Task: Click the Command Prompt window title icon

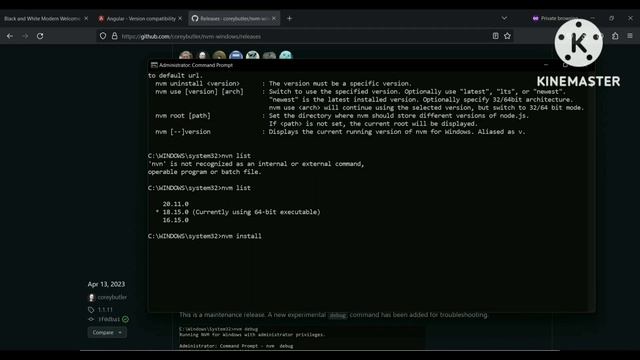Action: point(154,65)
